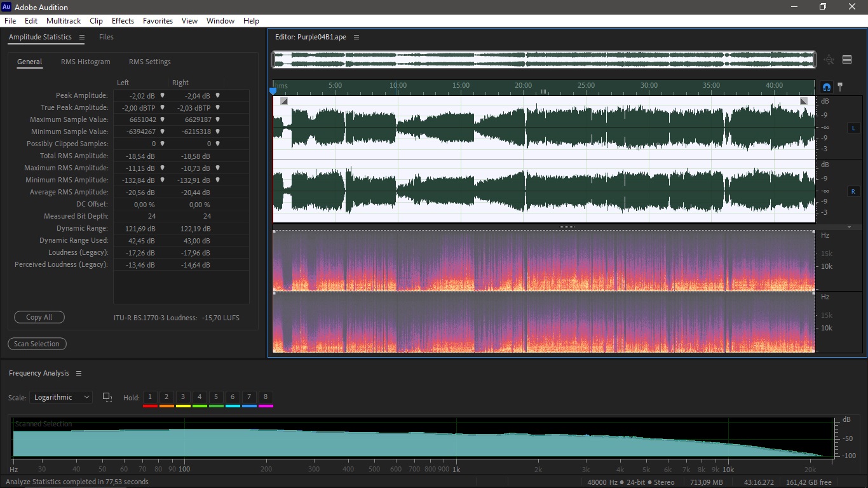Jump to the Right Maximum RMS Amplitude marker
Image resolution: width=868 pixels, height=488 pixels.
pyautogui.click(x=217, y=168)
